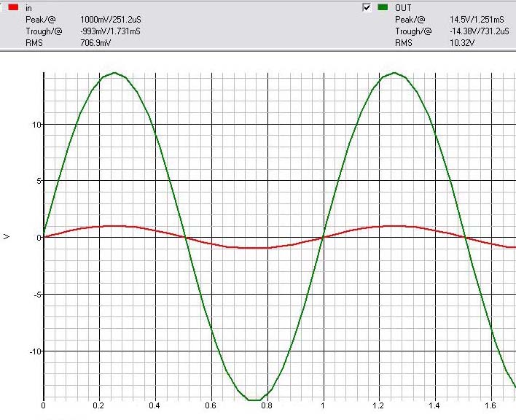The height and width of the screenshot is (420, 516).
Task: Click the Y-axis label -10
Action: coord(35,351)
